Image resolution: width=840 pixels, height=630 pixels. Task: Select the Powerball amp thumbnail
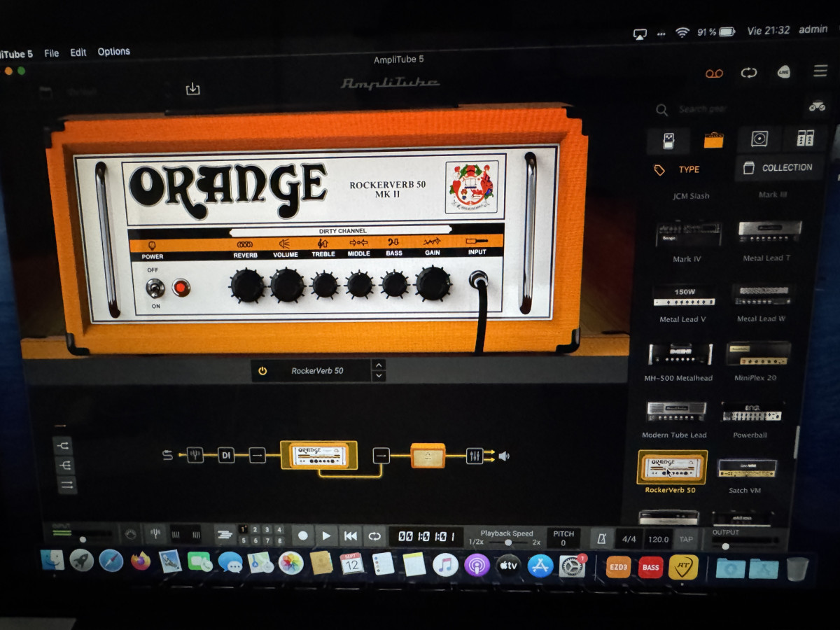[x=750, y=413]
